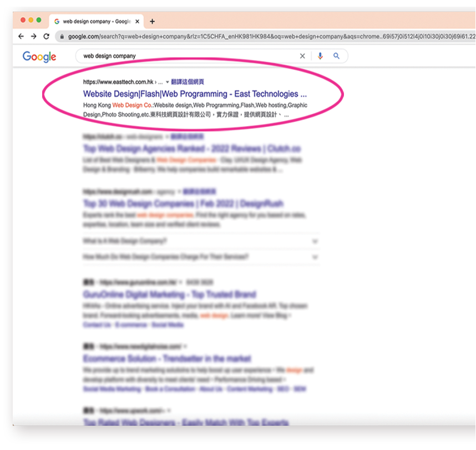Close the web design company tab

click(137, 22)
